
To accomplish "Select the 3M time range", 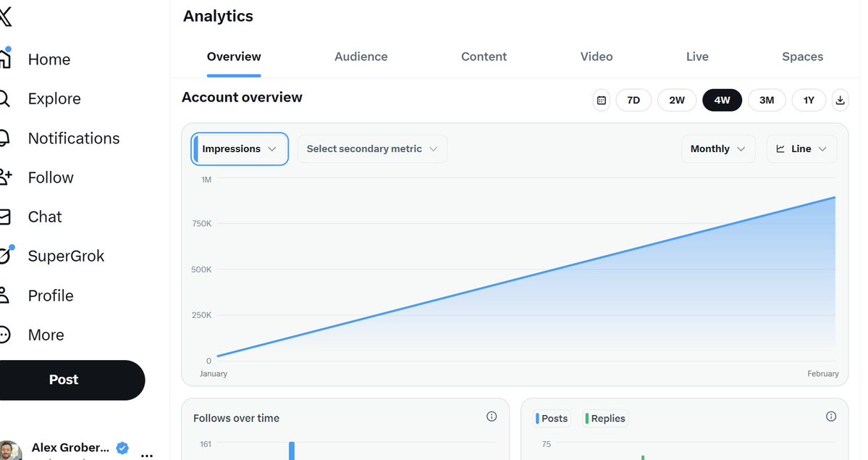I will tap(766, 100).
